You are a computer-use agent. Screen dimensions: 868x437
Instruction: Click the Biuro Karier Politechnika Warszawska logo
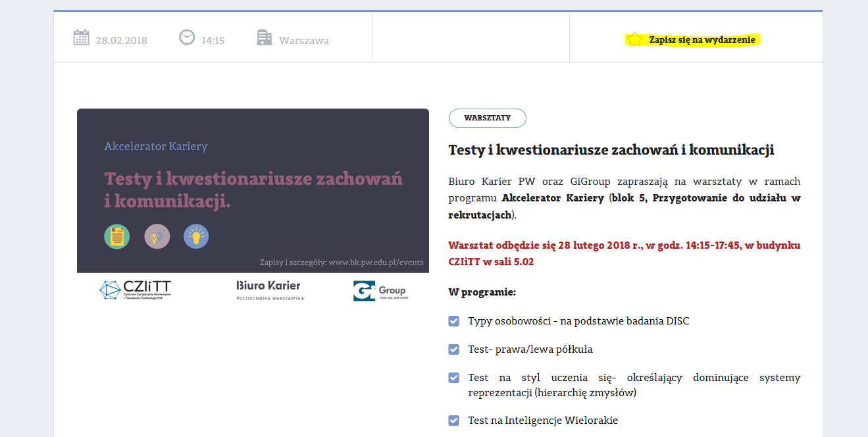point(270,290)
